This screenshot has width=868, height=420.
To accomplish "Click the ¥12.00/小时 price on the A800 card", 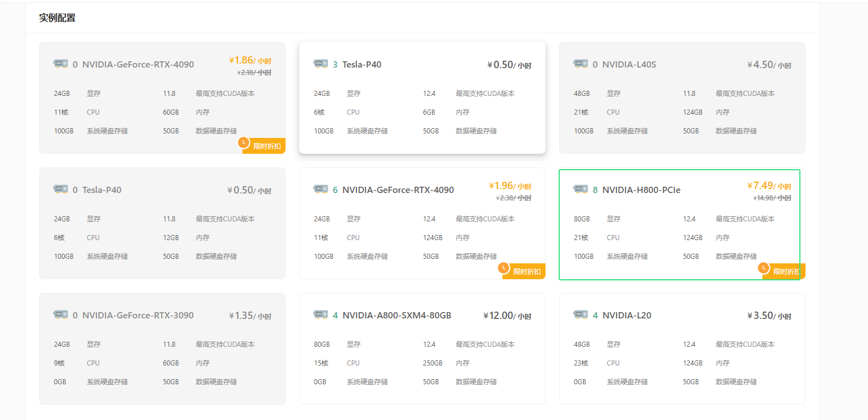I will [x=508, y=316].
